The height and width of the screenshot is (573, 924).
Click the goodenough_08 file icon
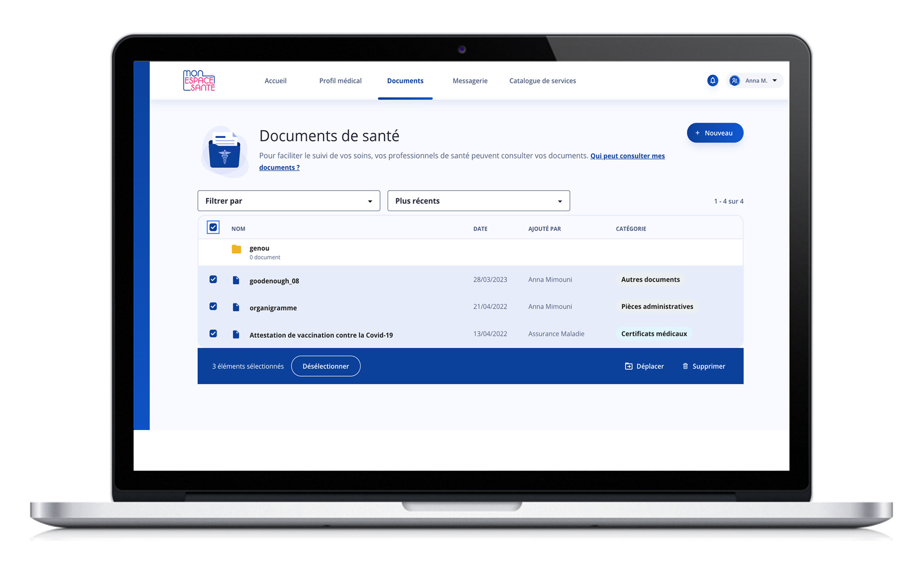point(236,280)
